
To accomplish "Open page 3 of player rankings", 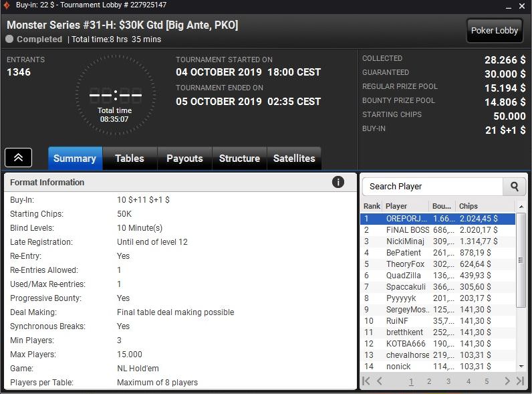I will [448, 381].
